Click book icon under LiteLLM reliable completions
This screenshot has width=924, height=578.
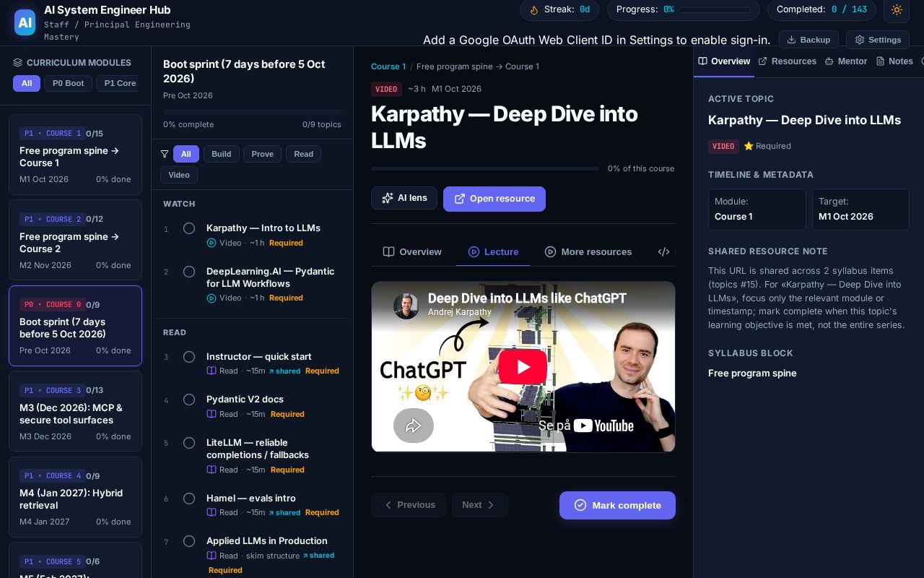(212, 470)
